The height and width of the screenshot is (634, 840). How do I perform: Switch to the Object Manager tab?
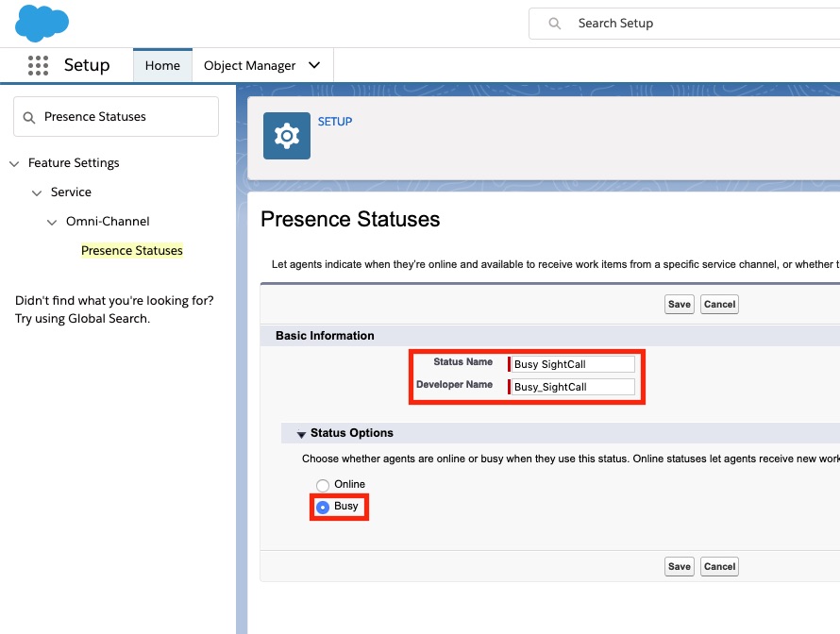(250, 65)
